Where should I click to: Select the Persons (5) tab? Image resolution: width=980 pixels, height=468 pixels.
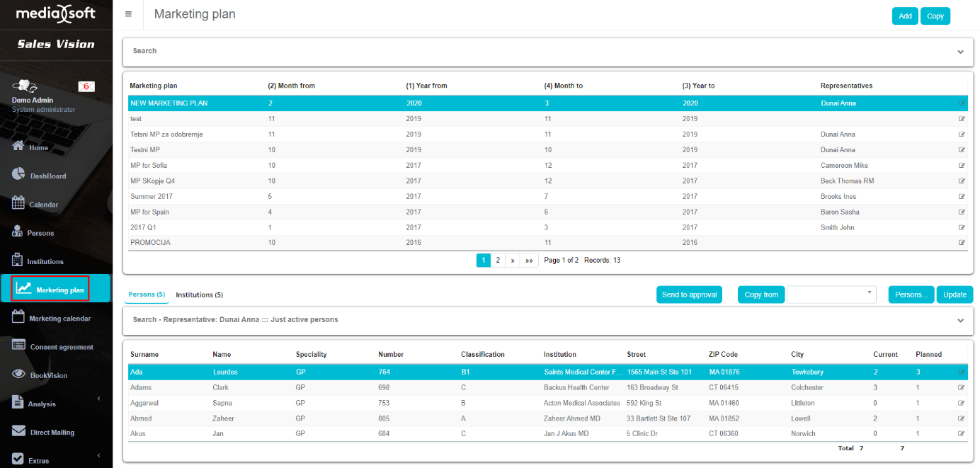tap(147, 295)
